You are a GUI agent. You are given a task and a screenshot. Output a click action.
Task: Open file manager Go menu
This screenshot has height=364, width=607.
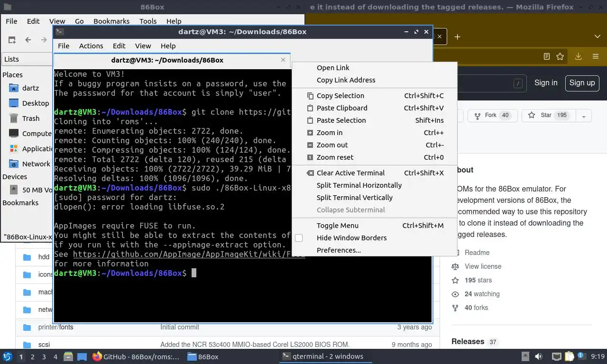pos(79,21)
